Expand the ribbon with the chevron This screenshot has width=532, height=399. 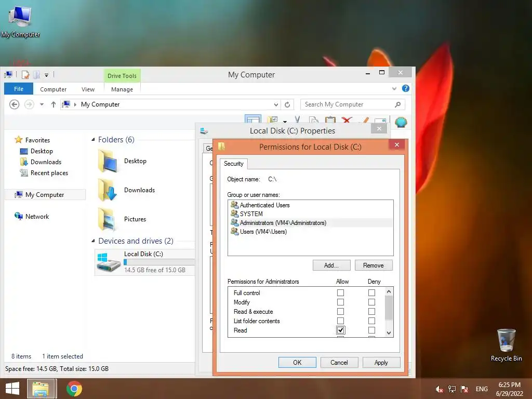(394, 88)
